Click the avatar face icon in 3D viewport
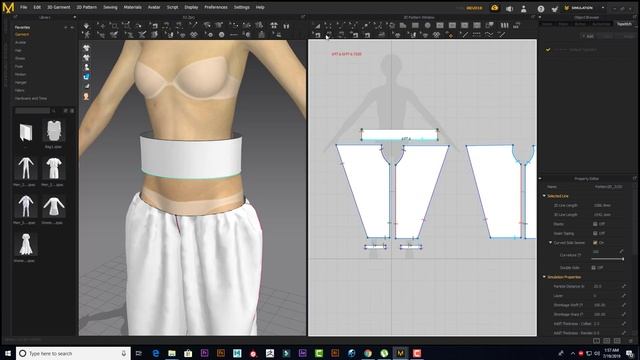This screenshot has width=640, height=360. pos(86,97)
